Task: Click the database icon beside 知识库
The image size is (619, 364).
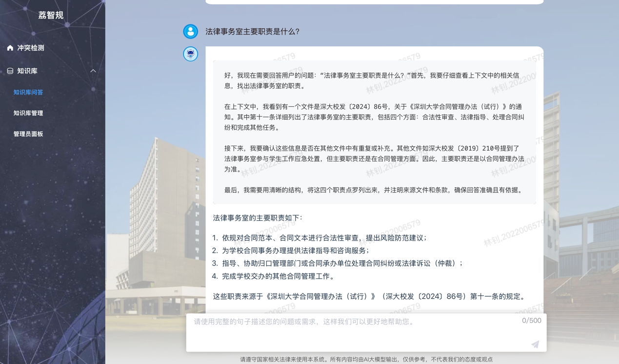Action: pyautogui.click(x=10, y=71)
